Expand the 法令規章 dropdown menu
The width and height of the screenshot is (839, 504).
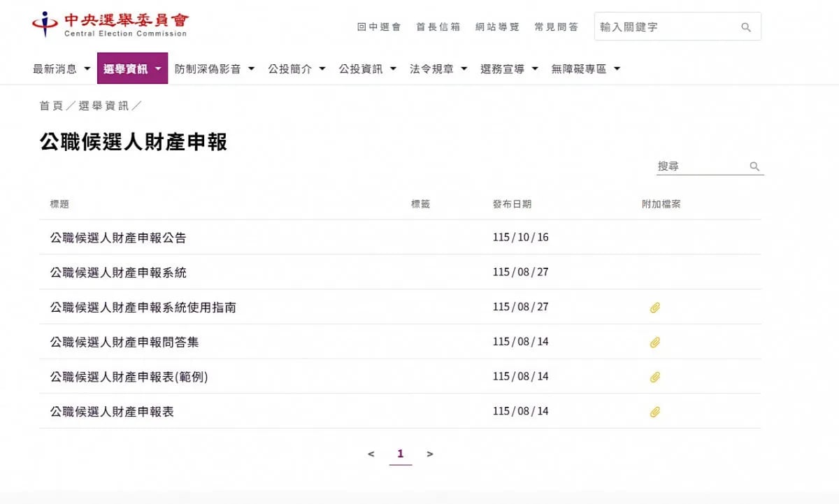[x=438, y=69]
